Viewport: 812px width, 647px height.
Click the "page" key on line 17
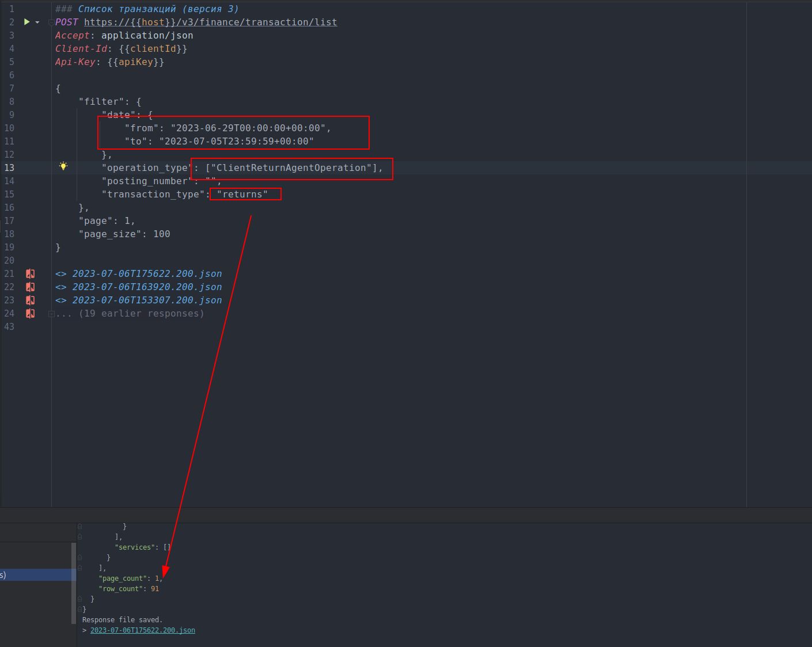point(96,220)
